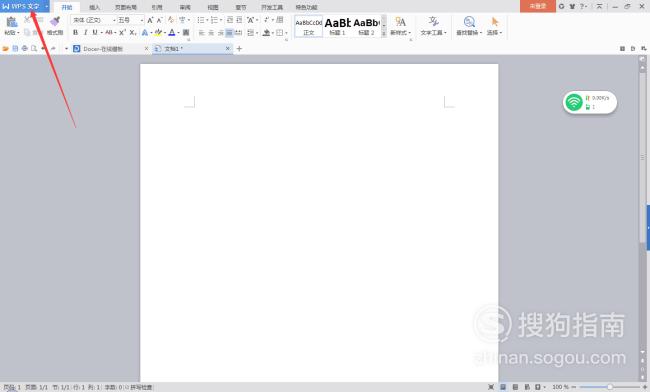Viewport: 650px width, 392px height.
Task: Toggle Italic formatting
Action: 85,32
